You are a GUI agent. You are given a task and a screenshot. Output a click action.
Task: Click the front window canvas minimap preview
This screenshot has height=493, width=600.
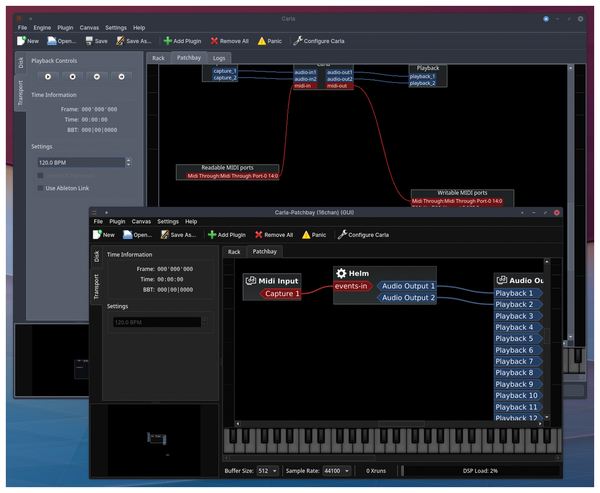click(x=154, y=440)
